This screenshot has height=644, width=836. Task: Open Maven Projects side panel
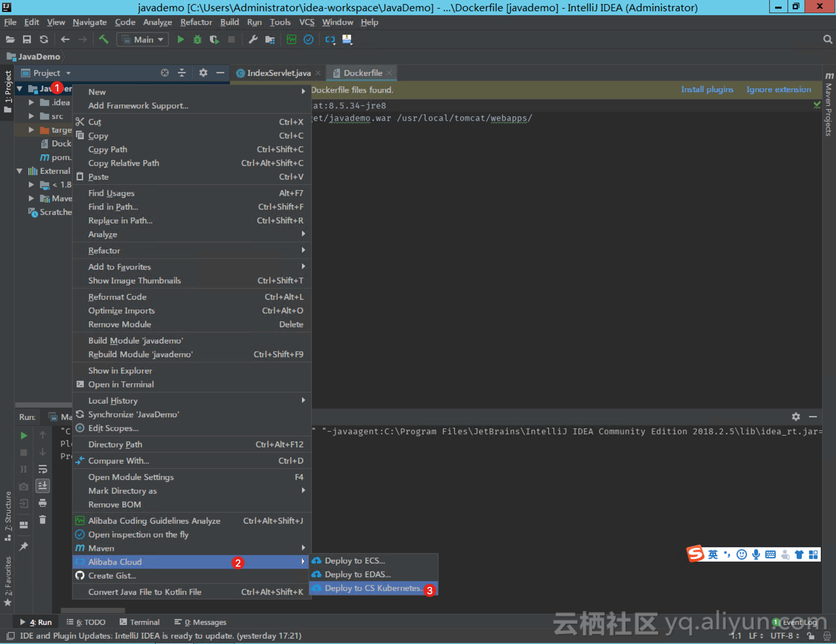tap(829, 104)
